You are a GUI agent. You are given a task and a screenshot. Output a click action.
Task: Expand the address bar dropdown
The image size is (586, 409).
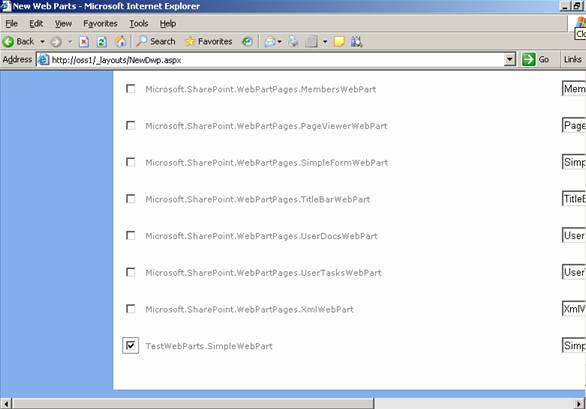pyautogui.click(x=509, y=59)
